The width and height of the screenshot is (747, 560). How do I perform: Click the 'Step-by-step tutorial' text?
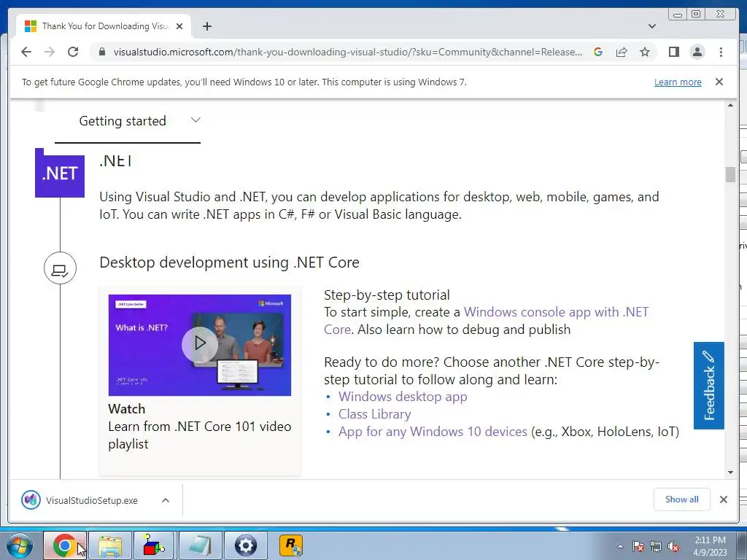click(387, 295)
